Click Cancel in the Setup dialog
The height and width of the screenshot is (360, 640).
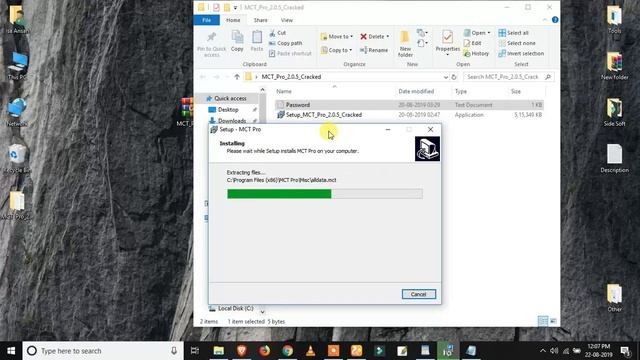(418, 294)
